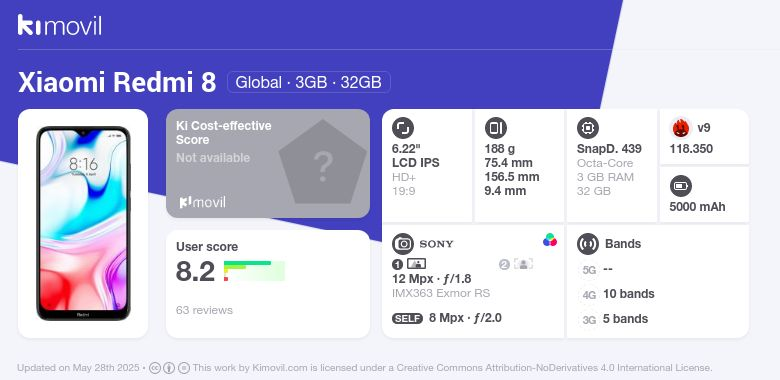Click the camera icon beside SONY
This screenshot has width=780, height=380.
[x=403, y=244]
